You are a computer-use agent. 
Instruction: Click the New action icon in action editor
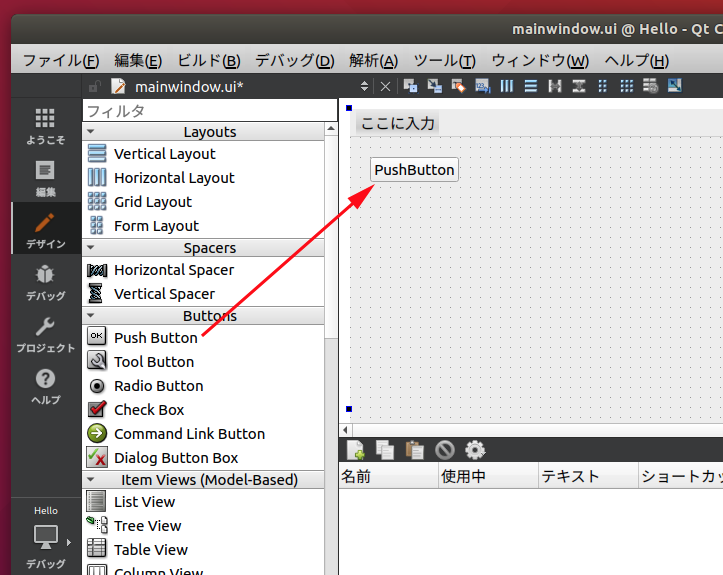tap(356, 450)
